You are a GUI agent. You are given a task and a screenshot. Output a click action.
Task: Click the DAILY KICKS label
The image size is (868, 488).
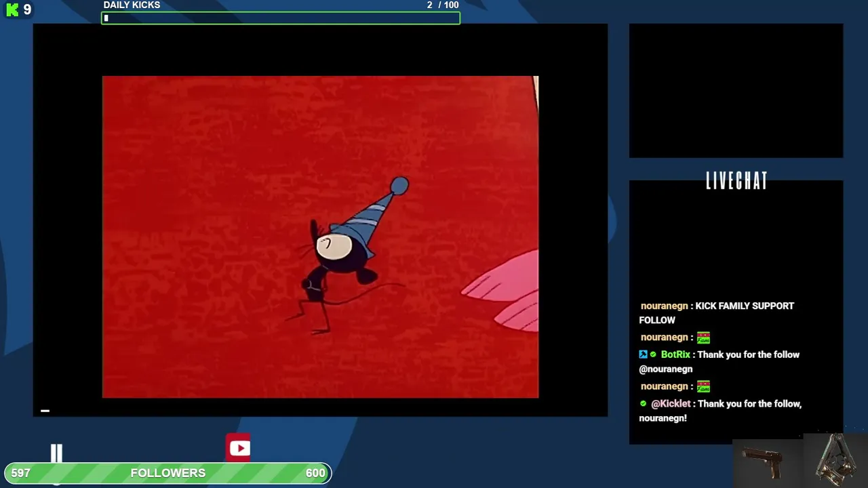[132, 5]
